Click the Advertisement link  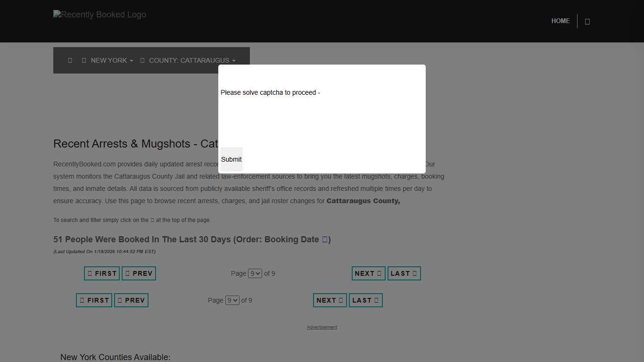(x=322, y=327)
